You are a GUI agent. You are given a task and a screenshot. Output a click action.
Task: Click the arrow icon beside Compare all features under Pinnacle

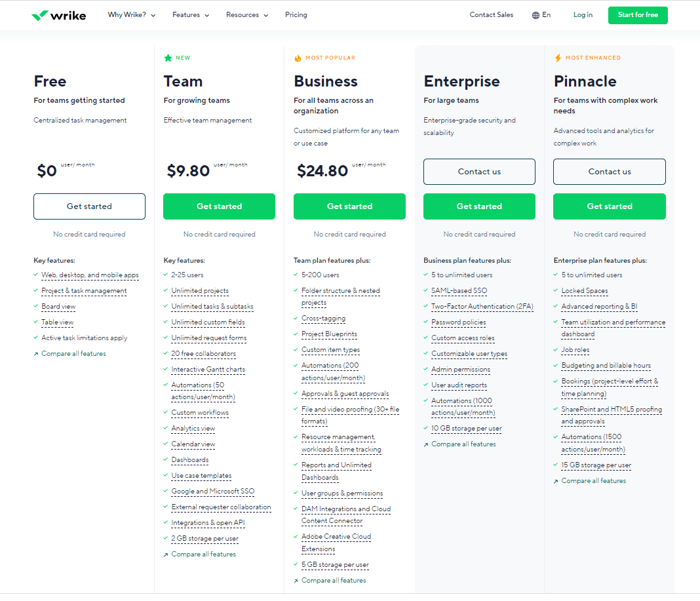point(556,480)
